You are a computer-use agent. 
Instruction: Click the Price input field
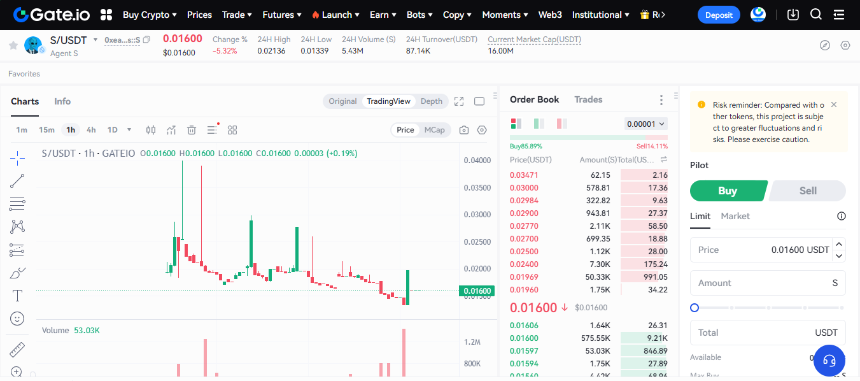click(768, 249)
